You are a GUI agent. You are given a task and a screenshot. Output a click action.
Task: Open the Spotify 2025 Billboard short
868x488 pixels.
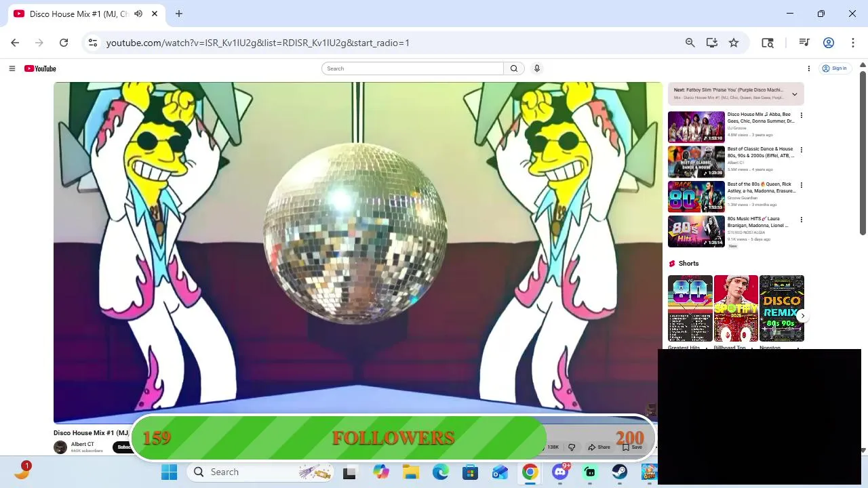pos(736,308)
